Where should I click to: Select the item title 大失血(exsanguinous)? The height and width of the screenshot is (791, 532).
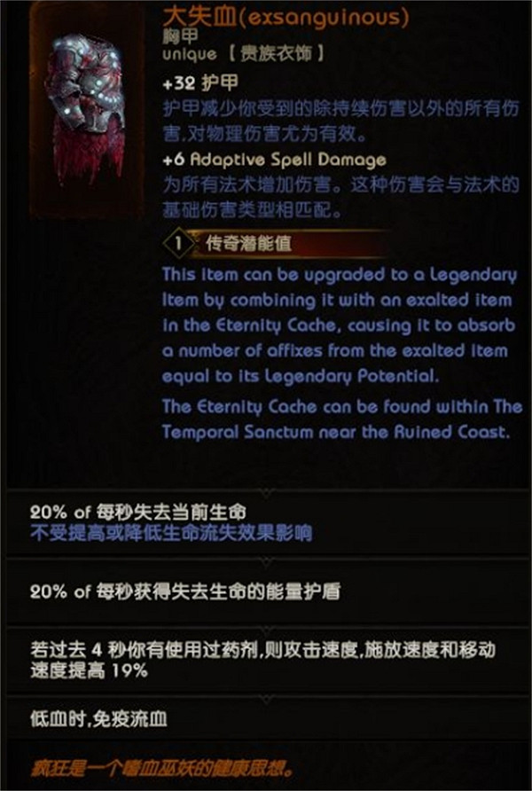click(286, 17)
